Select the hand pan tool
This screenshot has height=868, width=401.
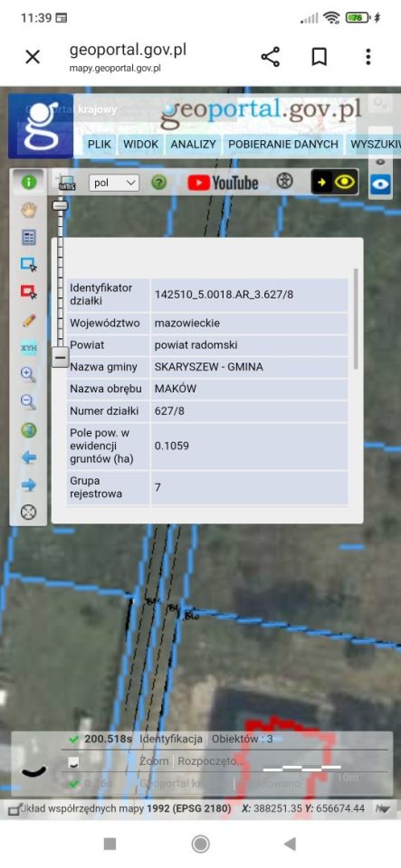point(29,210)
